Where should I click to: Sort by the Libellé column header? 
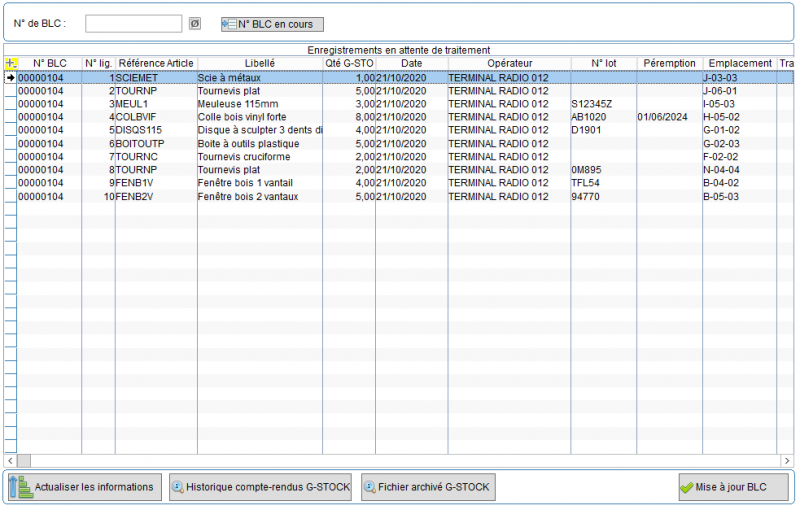tap(259, 63)
